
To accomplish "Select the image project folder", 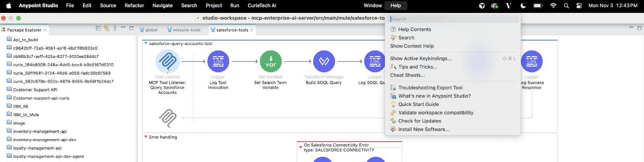I will tap(16, 123).
